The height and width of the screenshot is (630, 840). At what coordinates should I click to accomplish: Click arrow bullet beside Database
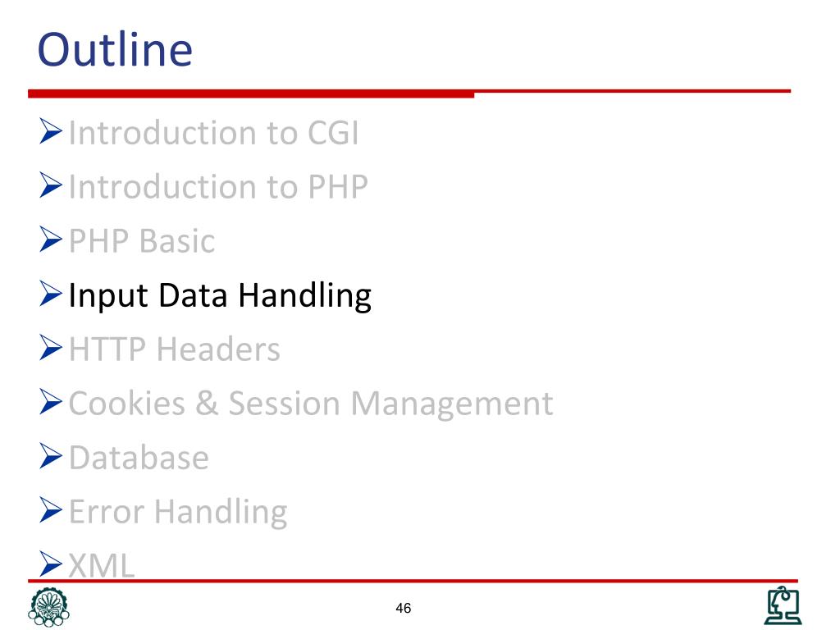[x=51, y=456]
